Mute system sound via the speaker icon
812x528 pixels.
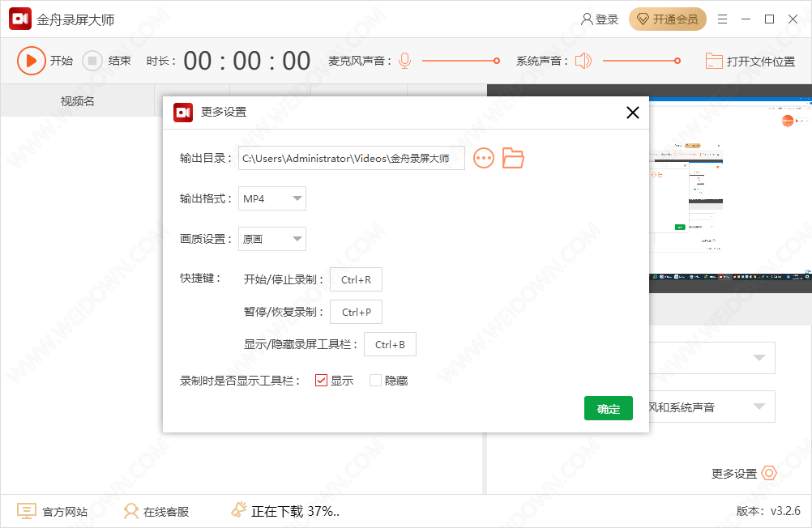[x=583, y=61]
